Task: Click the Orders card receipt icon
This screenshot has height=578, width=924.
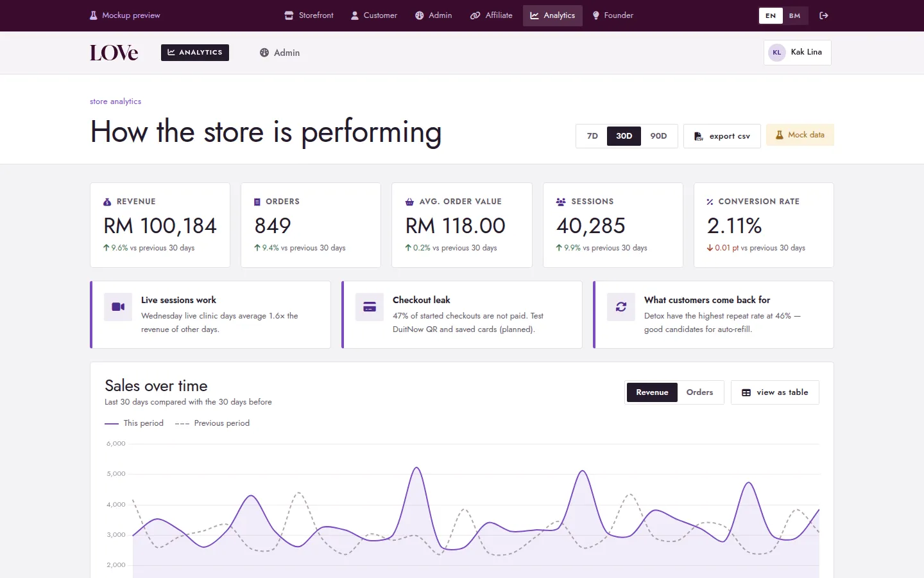Action: 257,202
